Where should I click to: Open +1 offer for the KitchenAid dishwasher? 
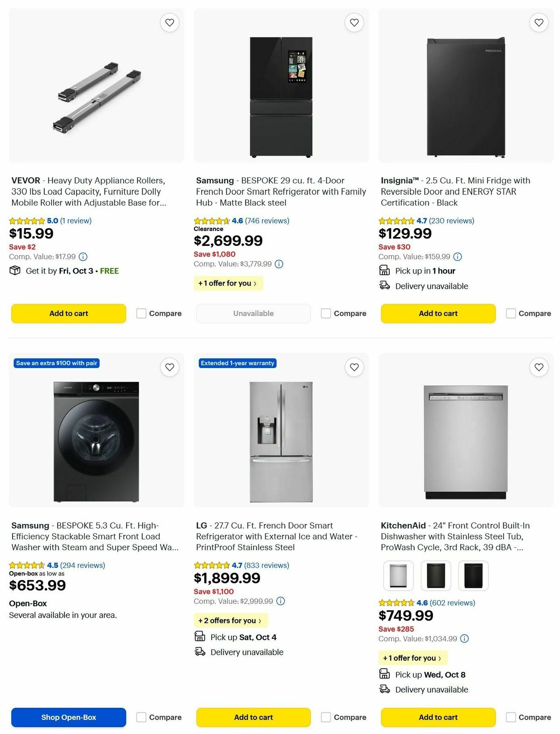[x=413, y=658]
